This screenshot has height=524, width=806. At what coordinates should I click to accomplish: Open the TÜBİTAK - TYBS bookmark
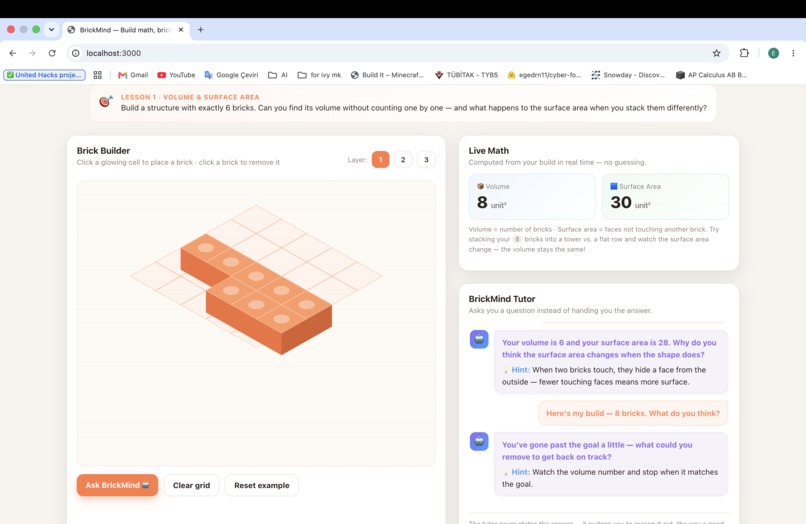pos(466,75)
